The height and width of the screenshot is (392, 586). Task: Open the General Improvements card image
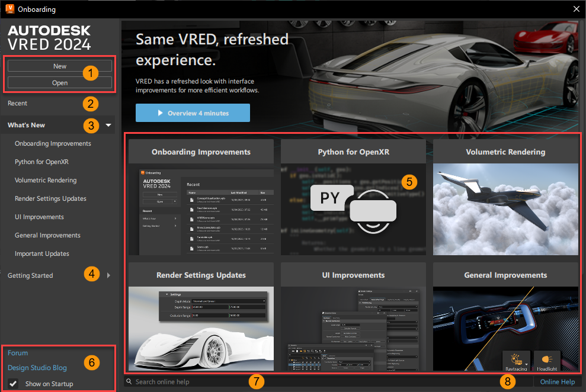(x=505, y=329)
